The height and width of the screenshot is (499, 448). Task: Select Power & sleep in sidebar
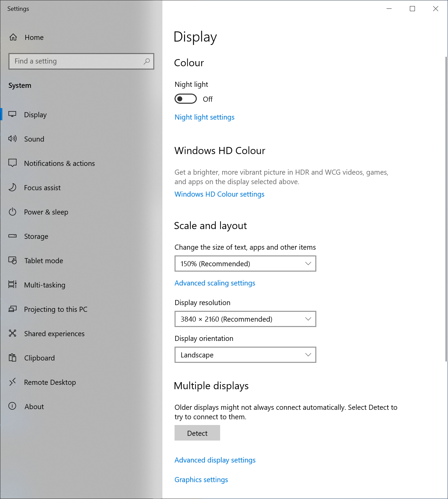(81, 212)
